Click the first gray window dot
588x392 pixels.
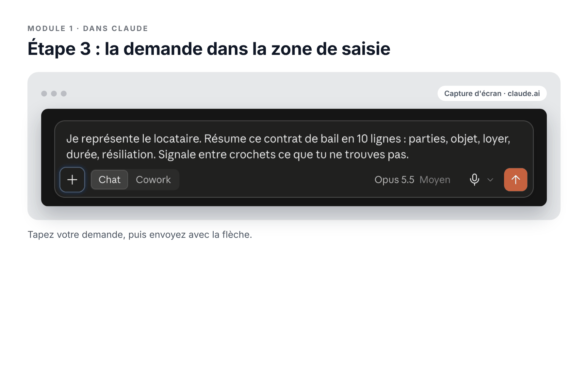click(44, 94)
